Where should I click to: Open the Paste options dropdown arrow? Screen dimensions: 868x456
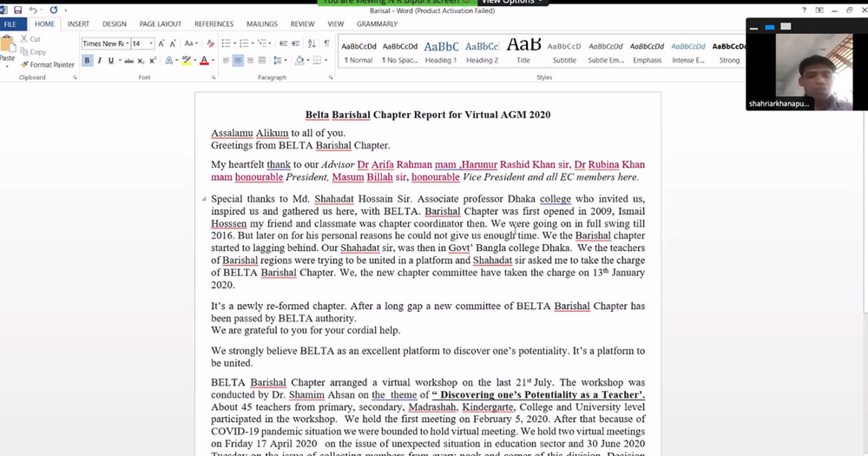7,66
